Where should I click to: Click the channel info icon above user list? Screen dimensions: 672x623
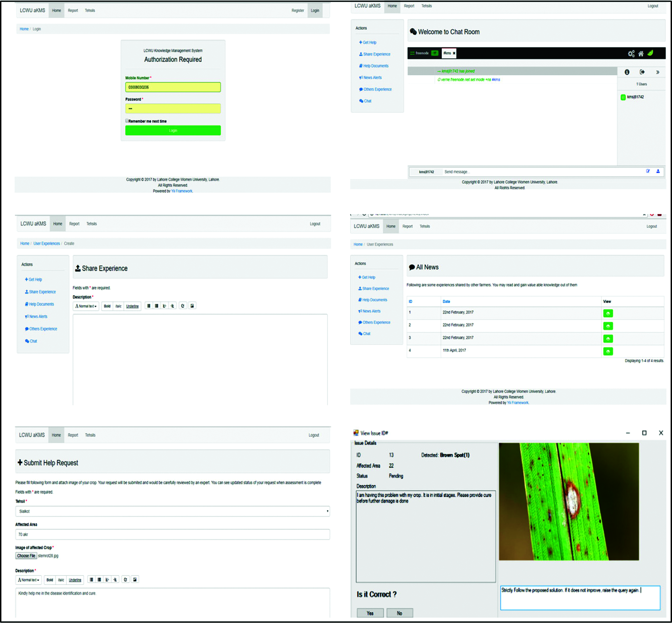(627, 72)
